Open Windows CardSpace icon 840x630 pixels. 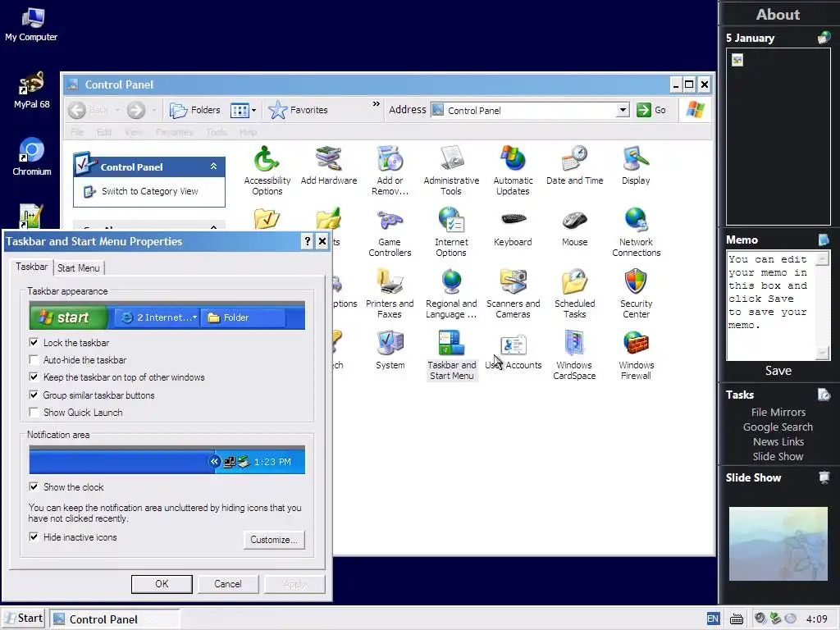tap(574, 355)
